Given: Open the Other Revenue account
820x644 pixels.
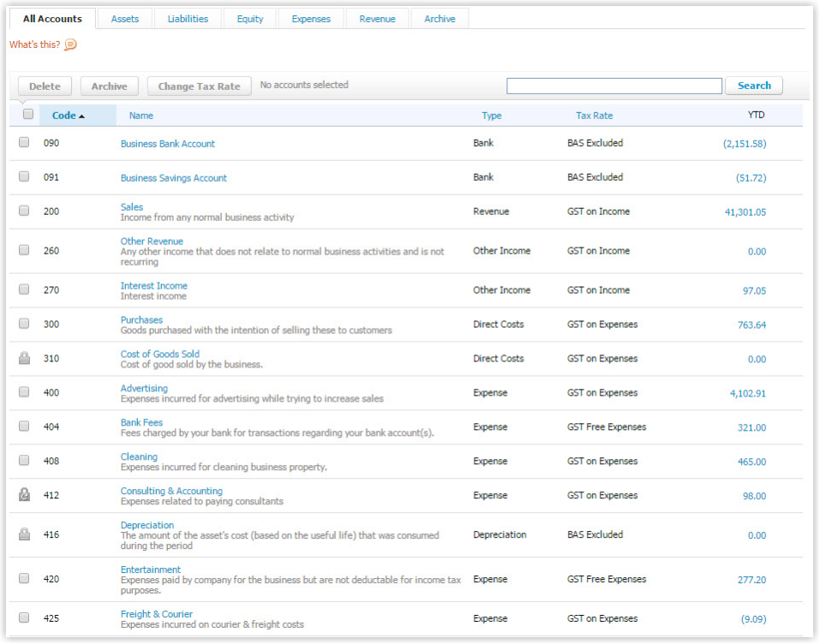Looking at the screenshot, I should click(x=152, y=241).
